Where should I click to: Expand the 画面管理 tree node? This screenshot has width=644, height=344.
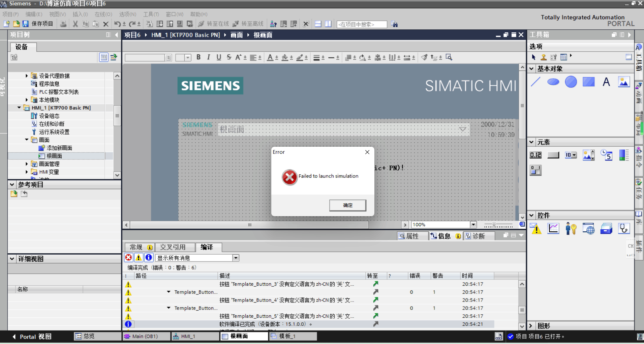point(27,164)
